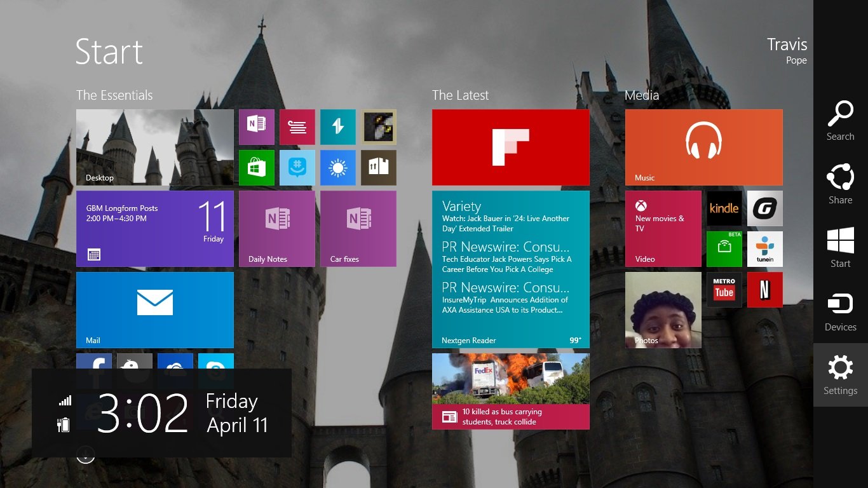Open the Nextgen Reader tile
This screenshot has width=868, height=488.
[x=511, y=269]
